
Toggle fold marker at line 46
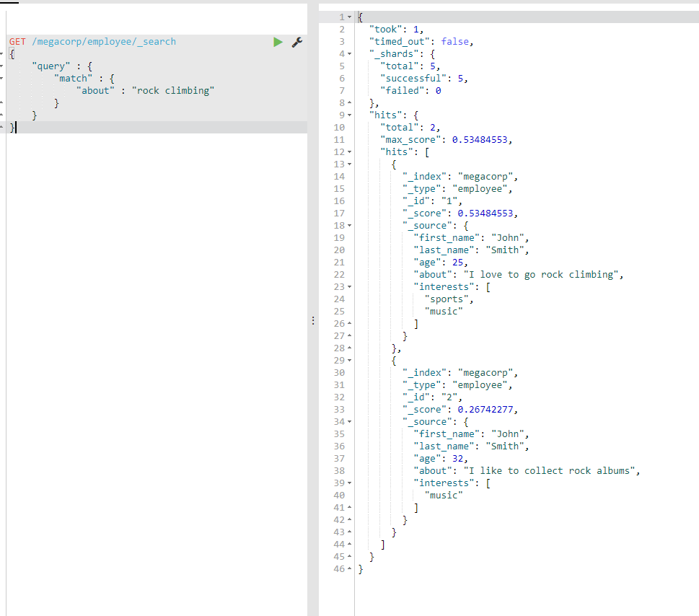[x=349, y=568]
